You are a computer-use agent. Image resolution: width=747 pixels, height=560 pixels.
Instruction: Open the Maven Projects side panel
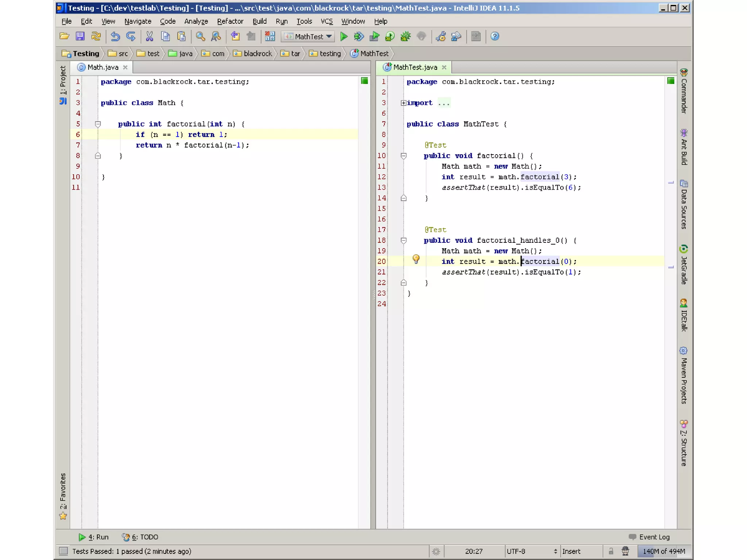click(x=684, y=376)
